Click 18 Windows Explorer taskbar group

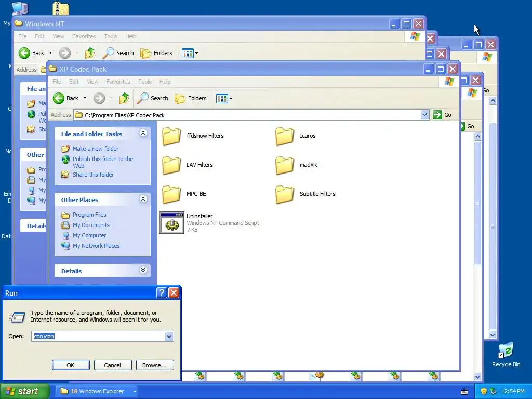(97, 391)
